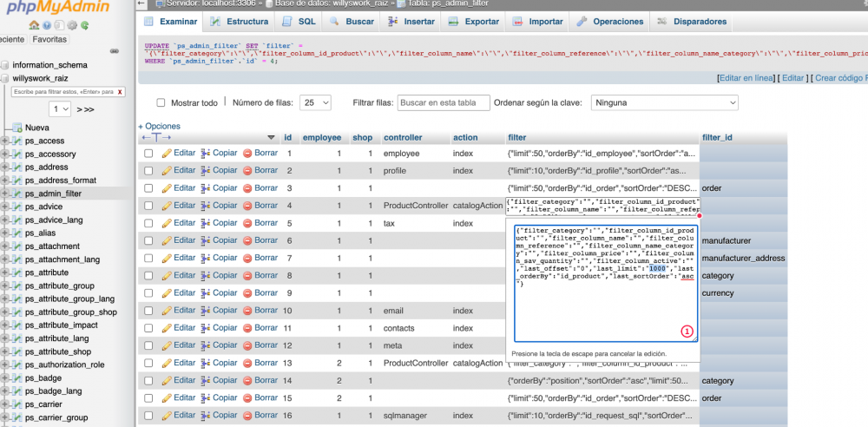Expand the Opciones link above the table
This screenshot has width=868, height=427.
point(159,126)
